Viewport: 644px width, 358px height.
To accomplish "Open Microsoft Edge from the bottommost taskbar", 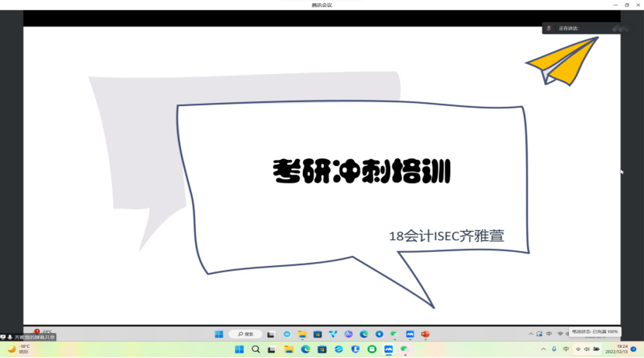I will [305, 349].
